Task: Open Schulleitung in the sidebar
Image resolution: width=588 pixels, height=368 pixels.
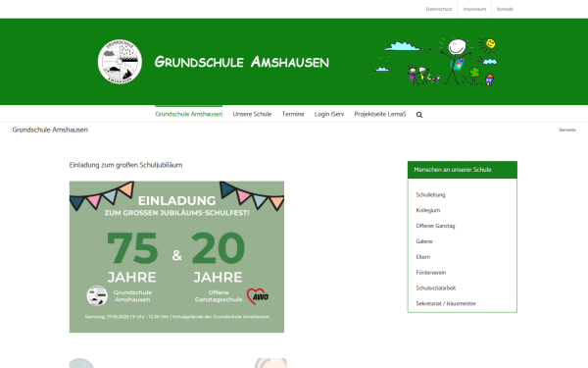Action: [x=430, y=195]
